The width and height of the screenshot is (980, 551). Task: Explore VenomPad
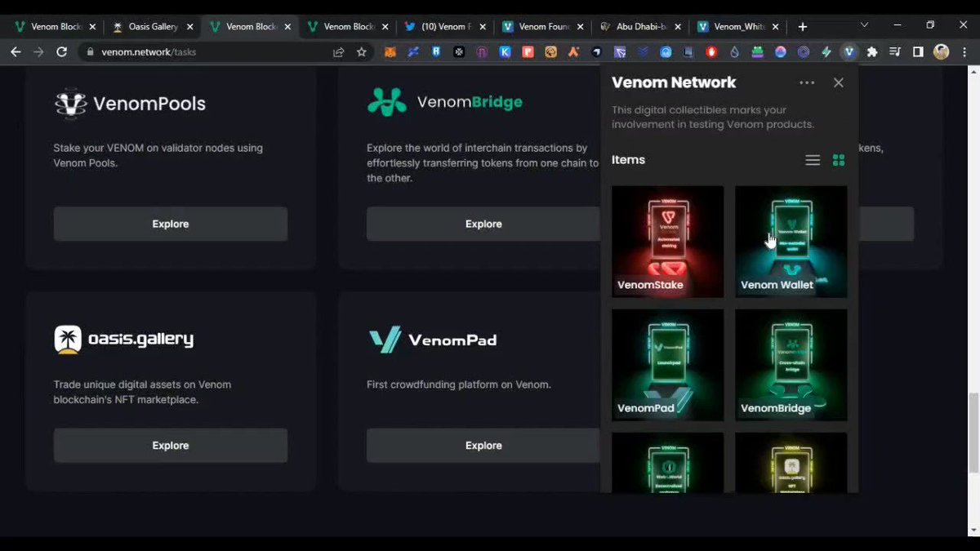pyautogui.click(x=483, y=446)
